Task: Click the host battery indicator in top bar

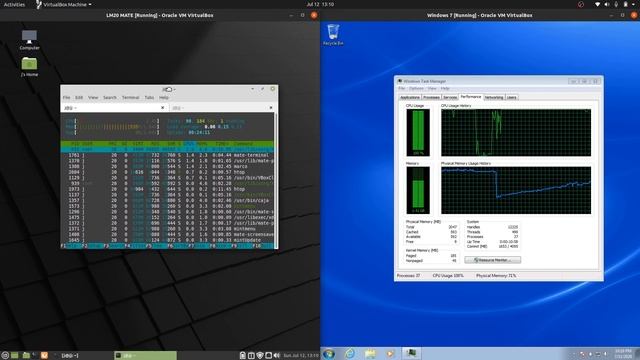Action: pyautogui.click(x=625, y=4)
